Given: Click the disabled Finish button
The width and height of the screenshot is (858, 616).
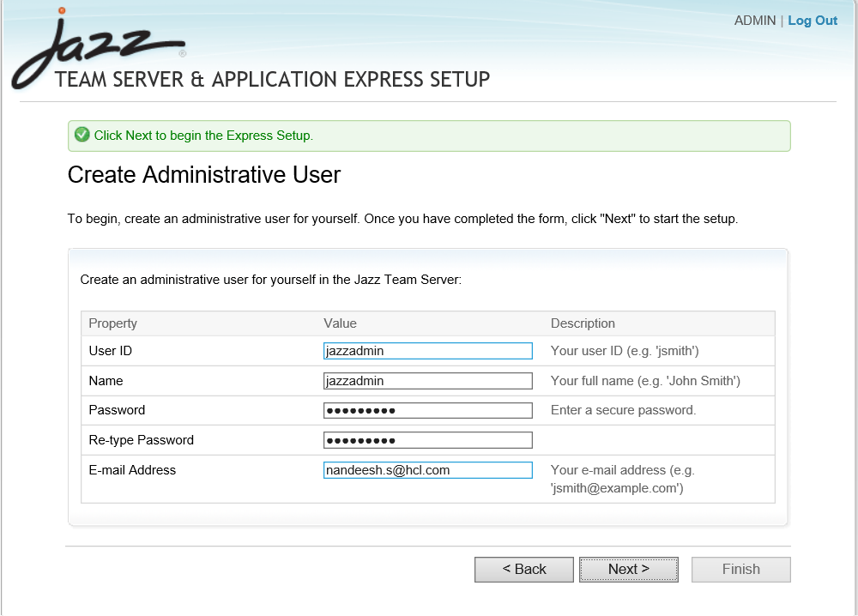Looking at the screenshot, I should pos(741,570).
